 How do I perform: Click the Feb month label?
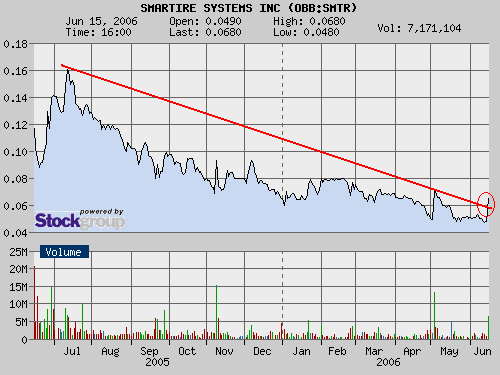(337, 351)
